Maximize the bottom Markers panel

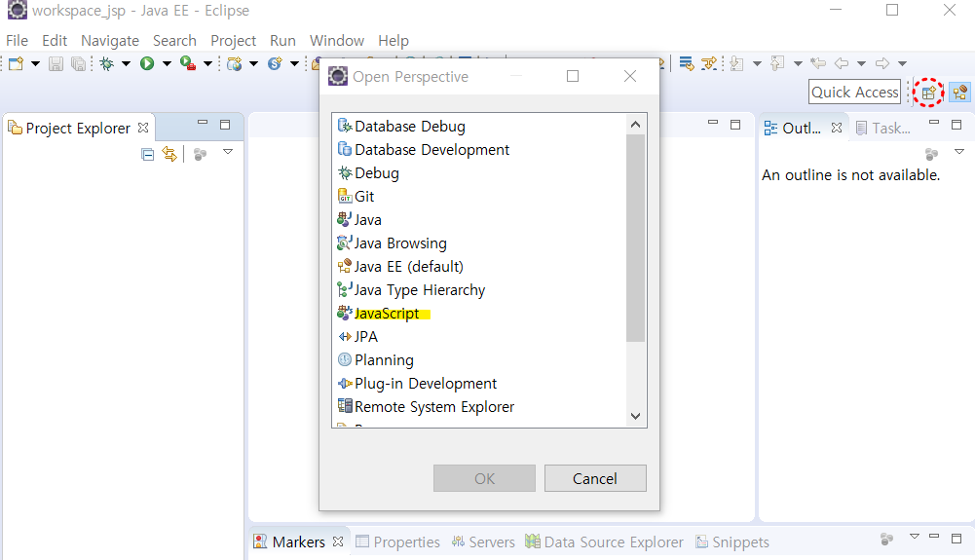tap(956, 538)
